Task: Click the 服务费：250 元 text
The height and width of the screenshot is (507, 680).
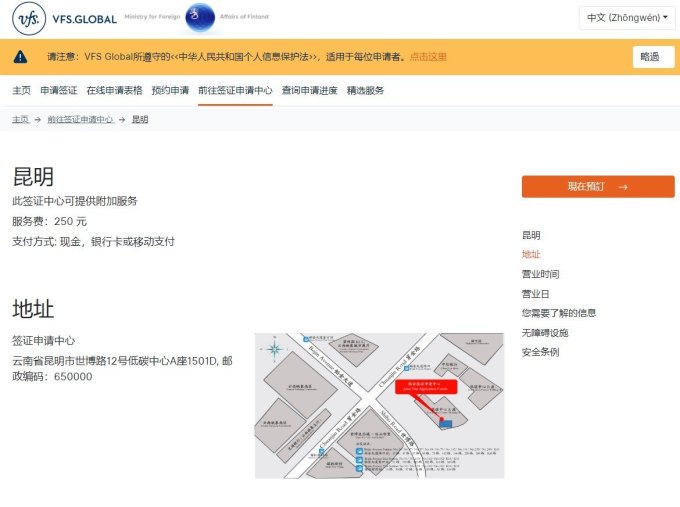Action: 49,221
